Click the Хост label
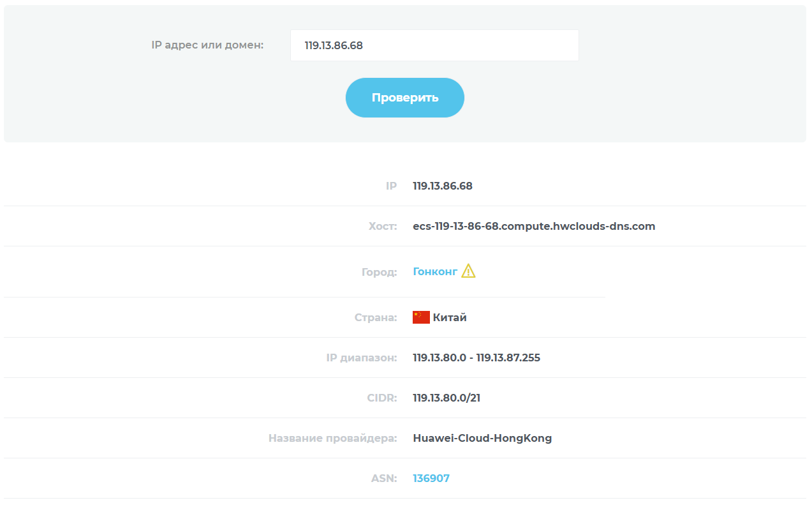812x505 pixels. point(383,226)
